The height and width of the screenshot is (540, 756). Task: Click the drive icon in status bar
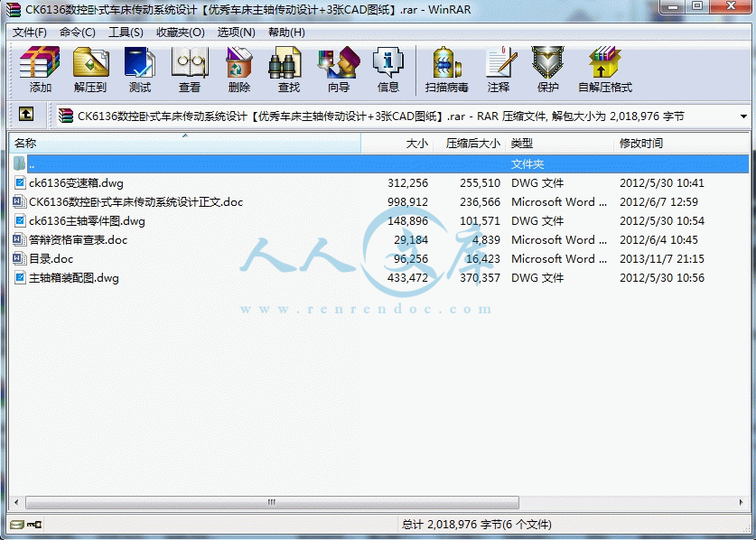(17, 524)
